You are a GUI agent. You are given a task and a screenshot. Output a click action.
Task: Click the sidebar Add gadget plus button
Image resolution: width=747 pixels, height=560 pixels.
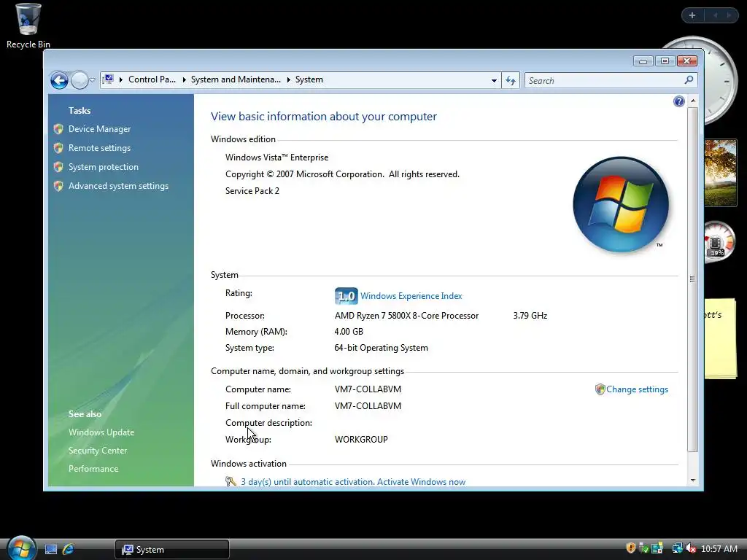tap(692, 15)
